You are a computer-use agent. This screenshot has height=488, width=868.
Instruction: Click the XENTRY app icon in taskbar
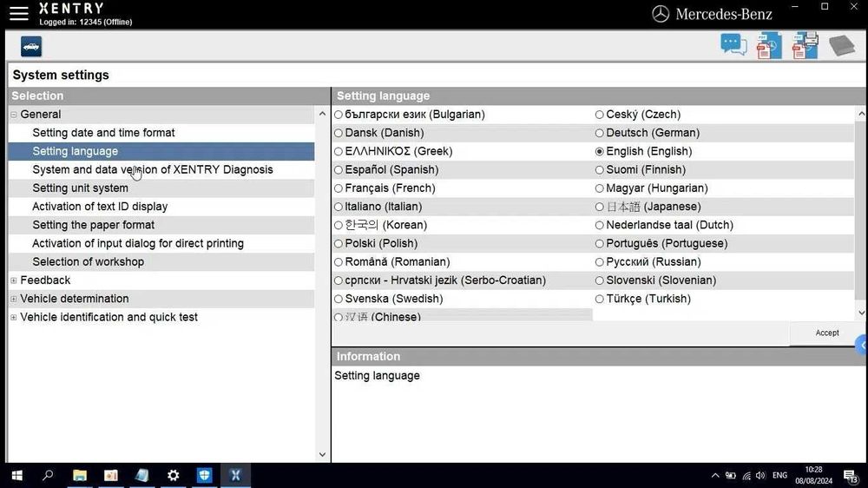pyautogui.click(x=235, y=475)
